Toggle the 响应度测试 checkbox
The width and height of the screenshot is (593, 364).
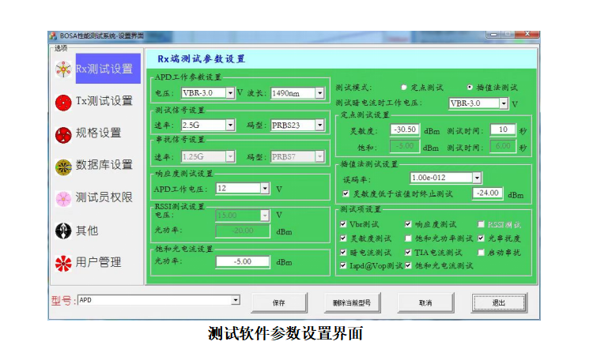[408, 224]
